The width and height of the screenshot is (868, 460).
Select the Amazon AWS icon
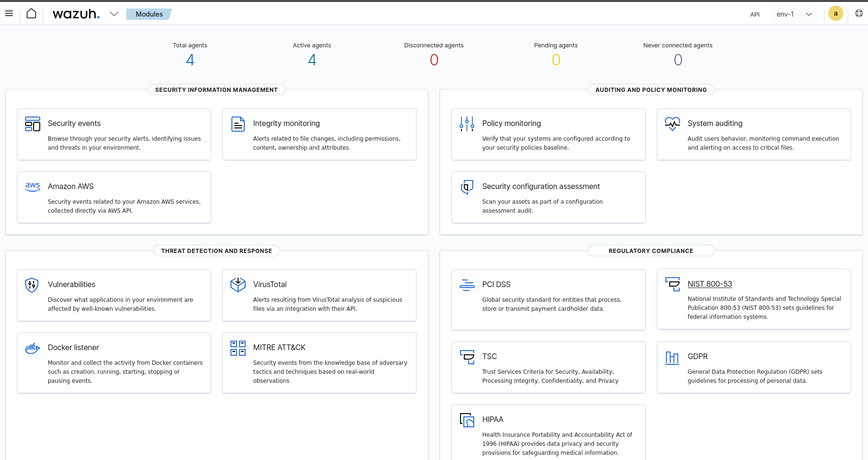pos(32,187)
